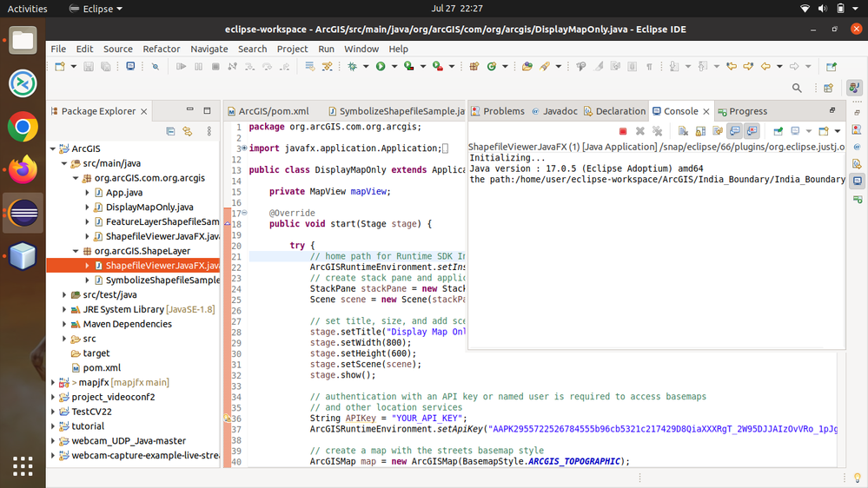868x488 pixels.
Task: Open Firefox from the Ubuntu dock
Action: click(23, 170)
